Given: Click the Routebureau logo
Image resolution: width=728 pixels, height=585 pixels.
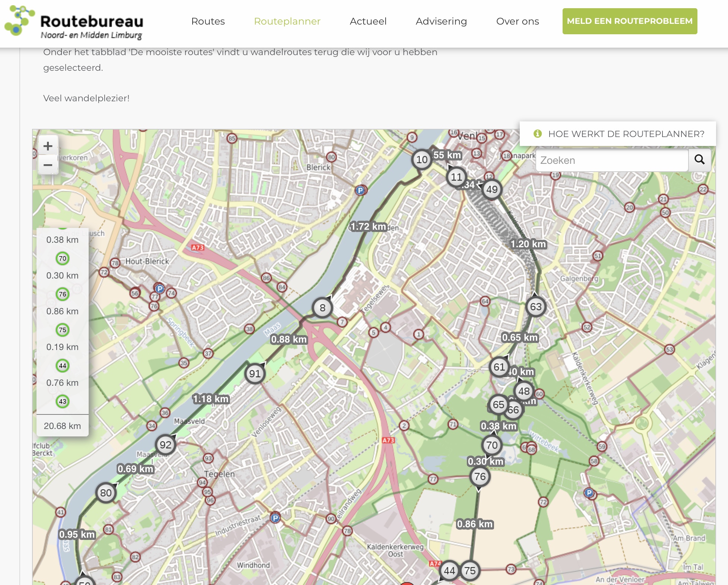Looking at the screenshot, I should click(74, 22).
